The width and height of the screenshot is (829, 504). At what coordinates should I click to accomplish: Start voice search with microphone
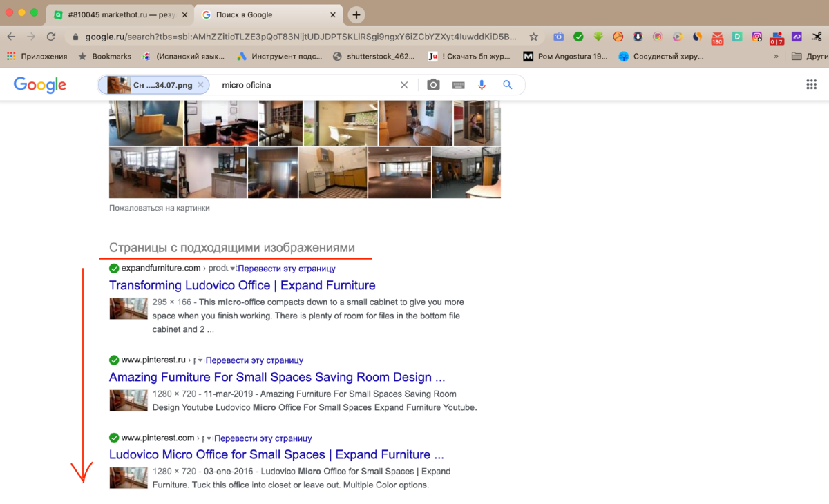482,85
